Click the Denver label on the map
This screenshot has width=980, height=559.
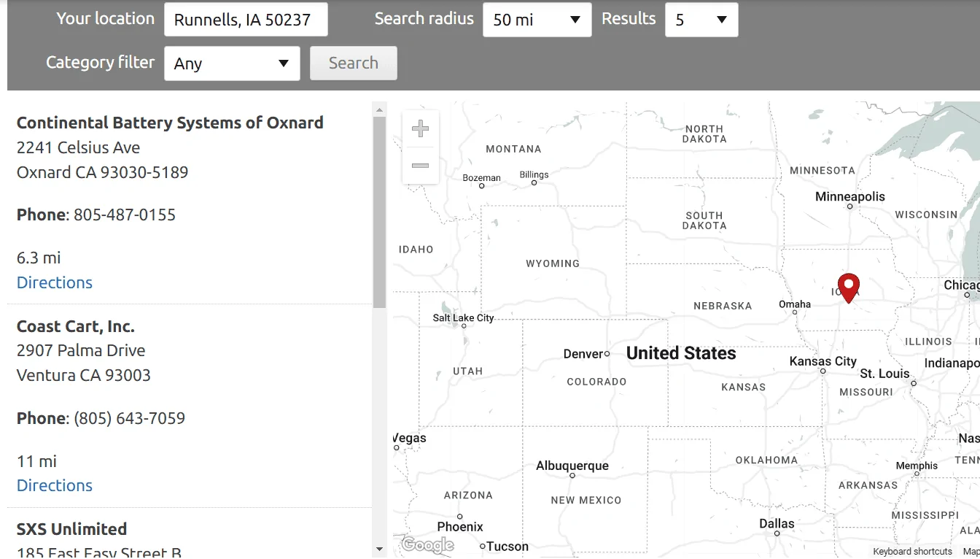pyautogui.click(x=583, y=354)
